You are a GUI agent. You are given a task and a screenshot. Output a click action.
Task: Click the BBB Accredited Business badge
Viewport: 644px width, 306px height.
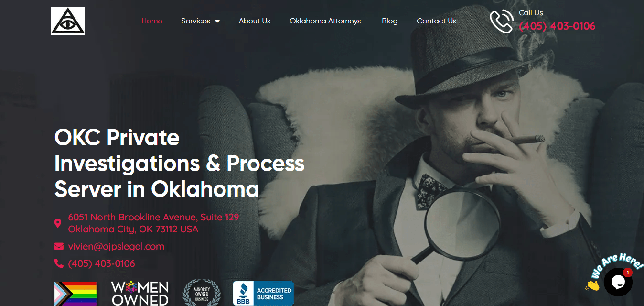point(263,293)
